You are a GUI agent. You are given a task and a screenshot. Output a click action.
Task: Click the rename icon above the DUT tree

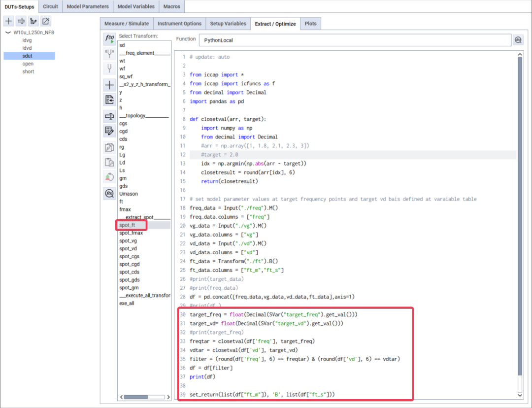coord(21,21)
